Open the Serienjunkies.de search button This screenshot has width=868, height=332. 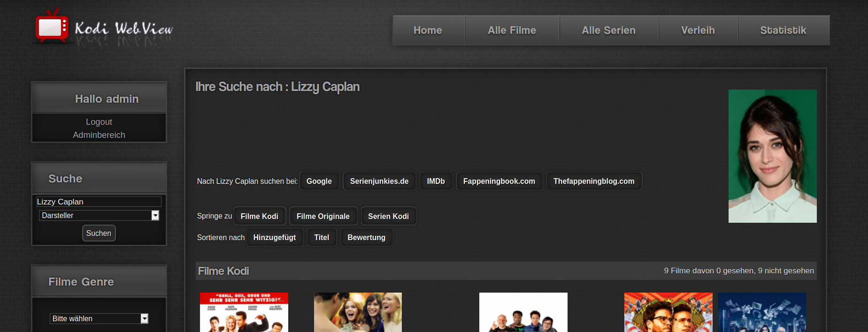pyautogui.click(x=379, y=181)
